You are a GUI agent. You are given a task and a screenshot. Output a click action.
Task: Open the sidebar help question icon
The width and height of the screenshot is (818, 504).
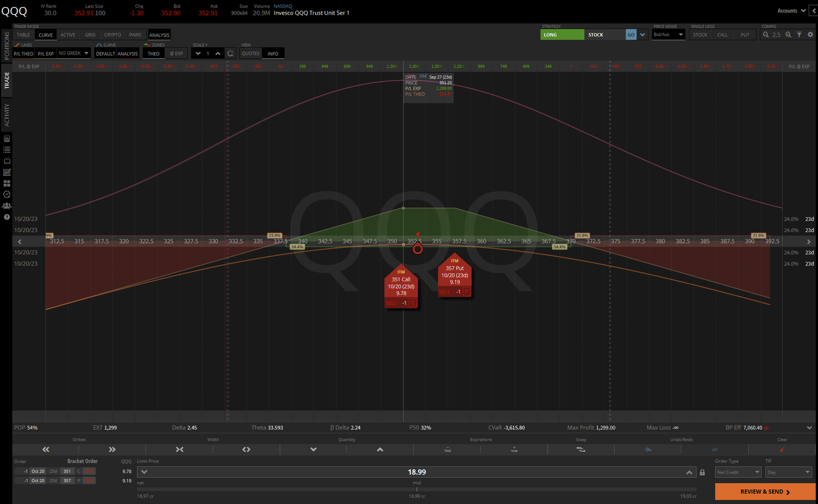[7, 217]
